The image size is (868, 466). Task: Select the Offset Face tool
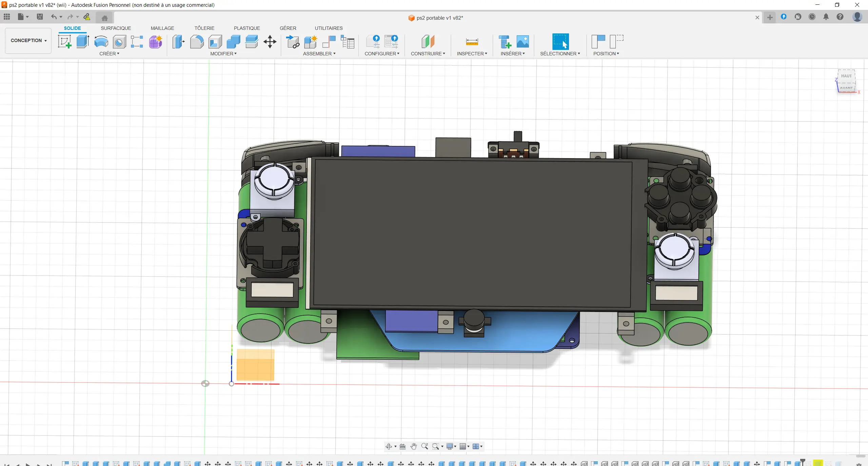coord(252,42)
